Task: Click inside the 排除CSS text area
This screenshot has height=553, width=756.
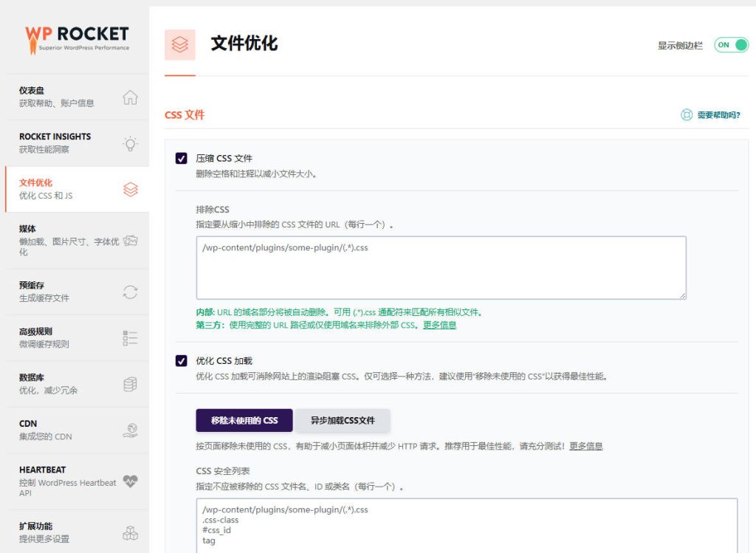Action: [441, 267]
